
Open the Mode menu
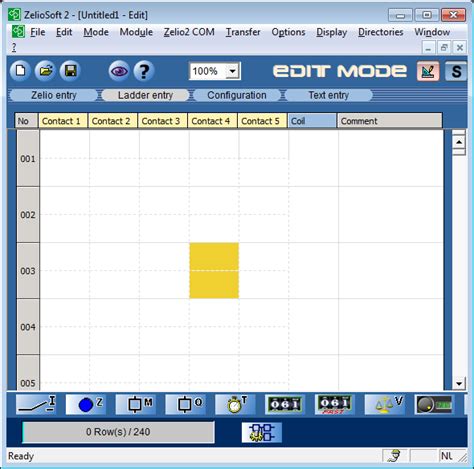point(96,32)
